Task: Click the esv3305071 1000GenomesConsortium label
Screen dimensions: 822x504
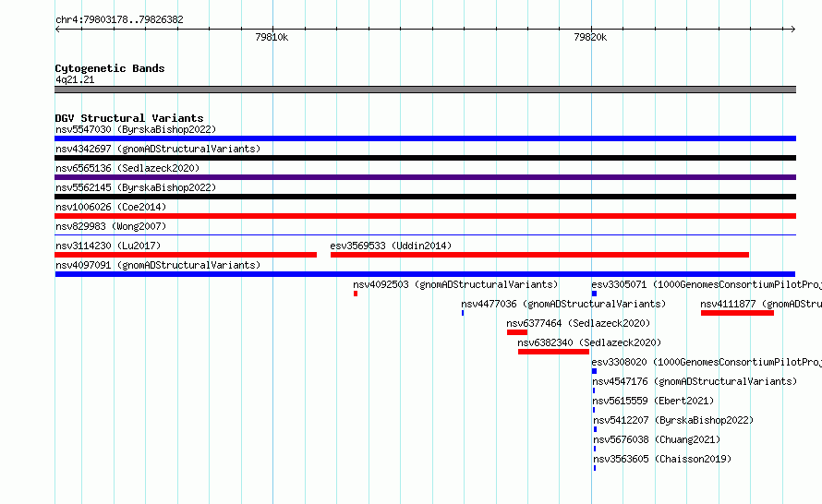Action: (x=707, y=284)
